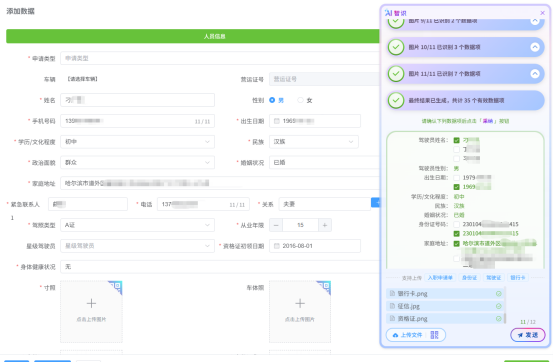
Task: Toggle the 哈尔滨市 home address checkbox
Action: point(456,244)
